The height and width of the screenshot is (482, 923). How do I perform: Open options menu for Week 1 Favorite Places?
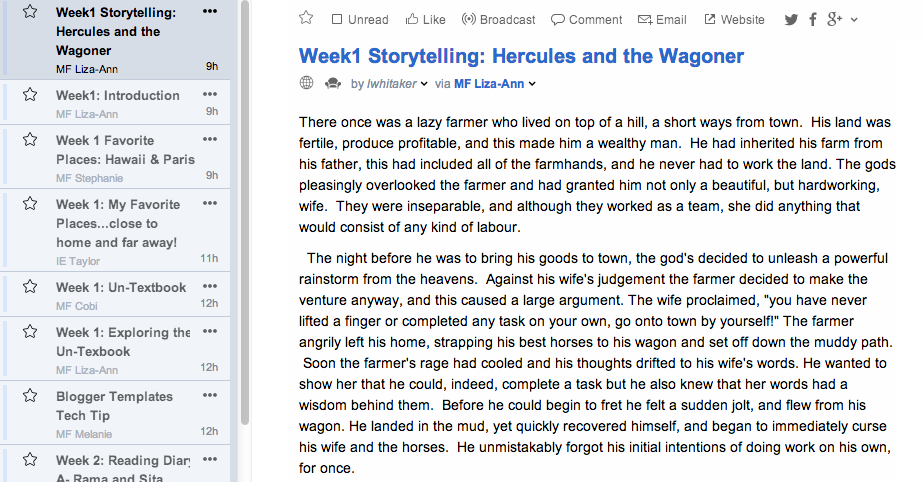(x=210, y=139)
